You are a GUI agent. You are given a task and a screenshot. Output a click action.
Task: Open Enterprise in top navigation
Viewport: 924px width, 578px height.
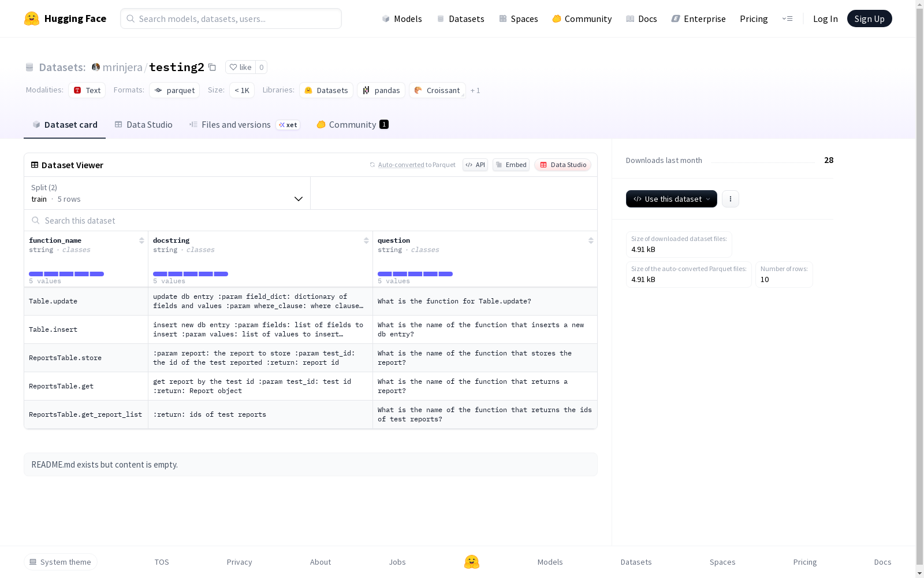pyautogui.click(x=699, y=18)
